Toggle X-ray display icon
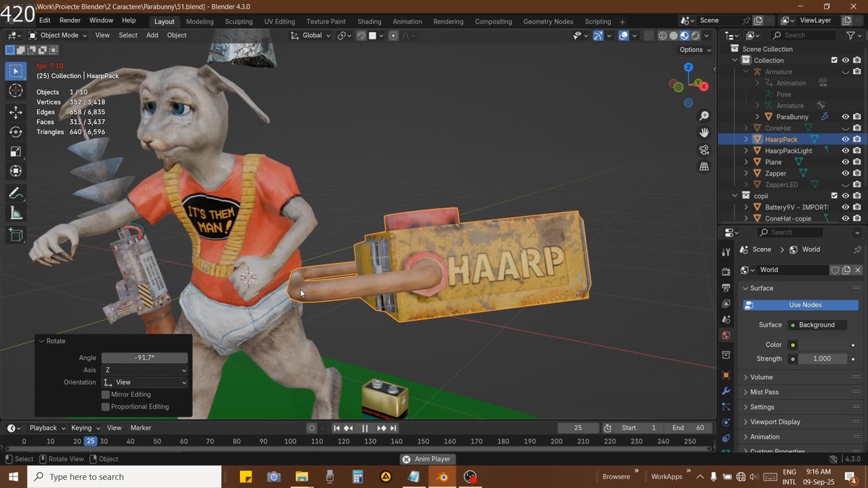Viewport: 868px width, 488px height. click(649, 35)
